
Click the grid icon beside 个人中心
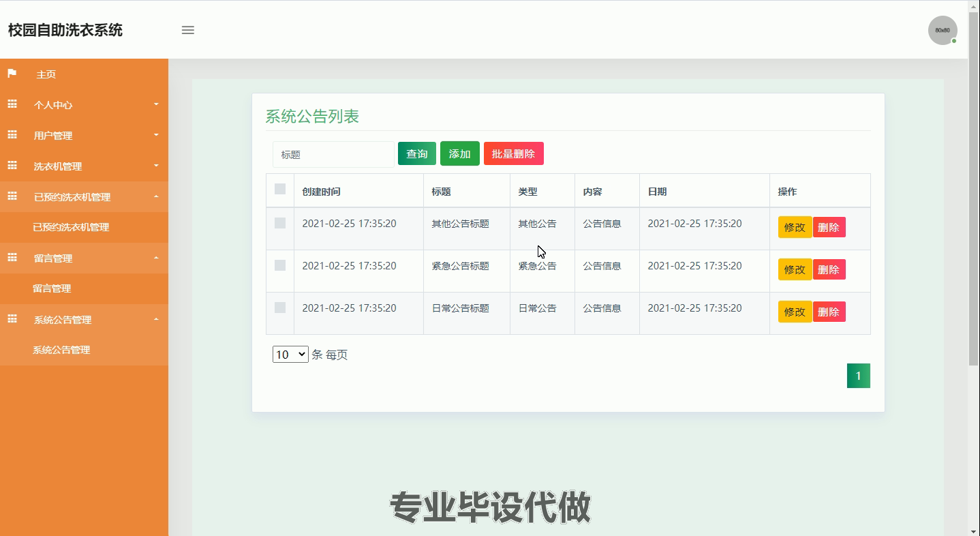point(12,104)
